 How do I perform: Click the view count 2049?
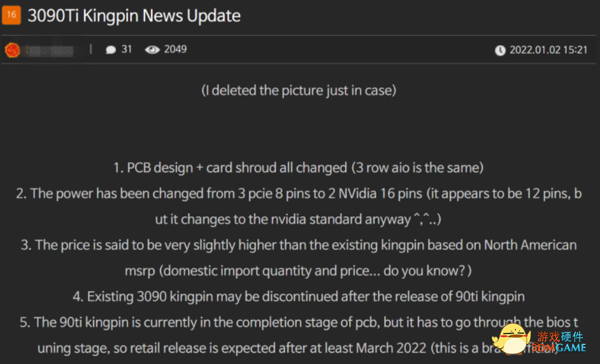(x=175, y=50)
